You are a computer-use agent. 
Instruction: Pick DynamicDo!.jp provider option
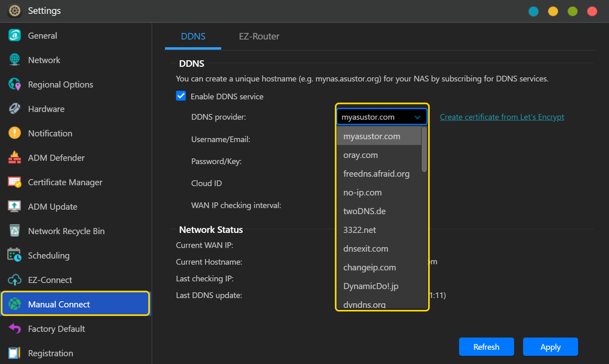click(x=371, y=286)
